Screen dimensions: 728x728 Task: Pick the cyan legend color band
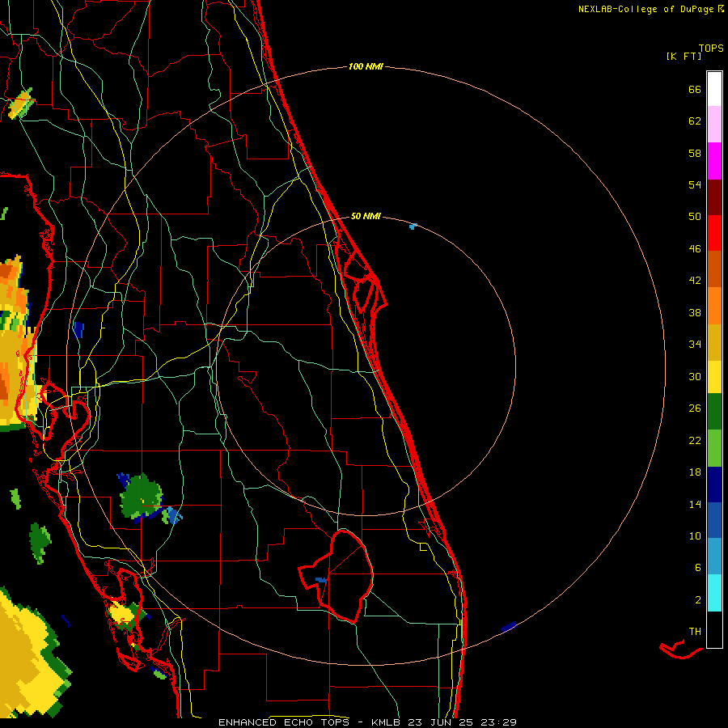point(714,593)
